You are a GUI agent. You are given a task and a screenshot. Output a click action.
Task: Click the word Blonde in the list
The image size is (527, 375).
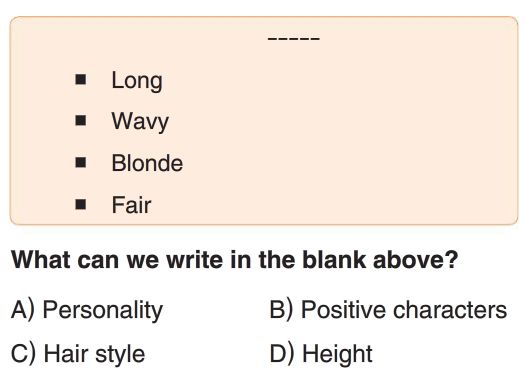tap(147, 163)
